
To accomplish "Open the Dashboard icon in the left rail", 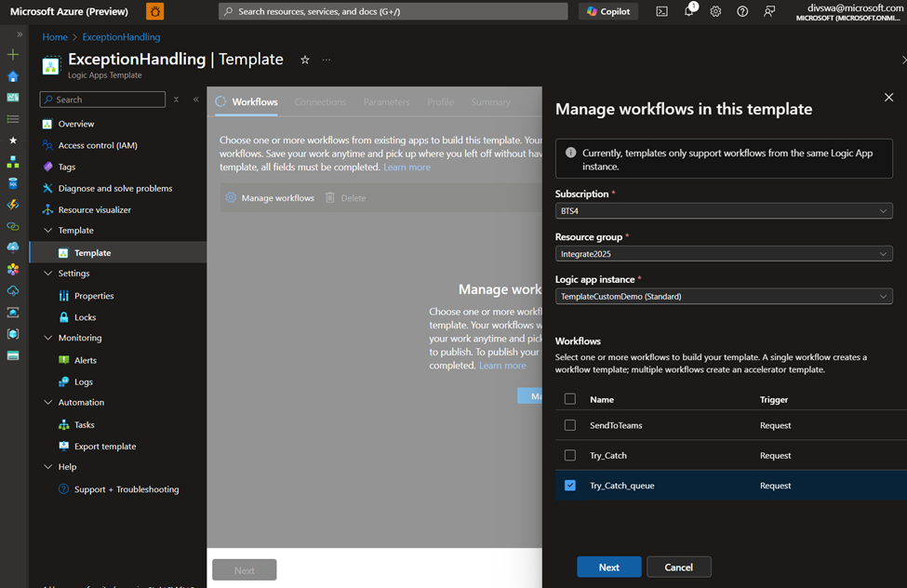I will pos(13,98).
